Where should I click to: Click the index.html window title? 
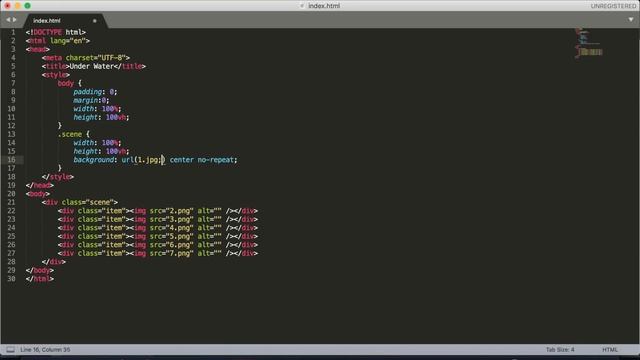point(324,6)
